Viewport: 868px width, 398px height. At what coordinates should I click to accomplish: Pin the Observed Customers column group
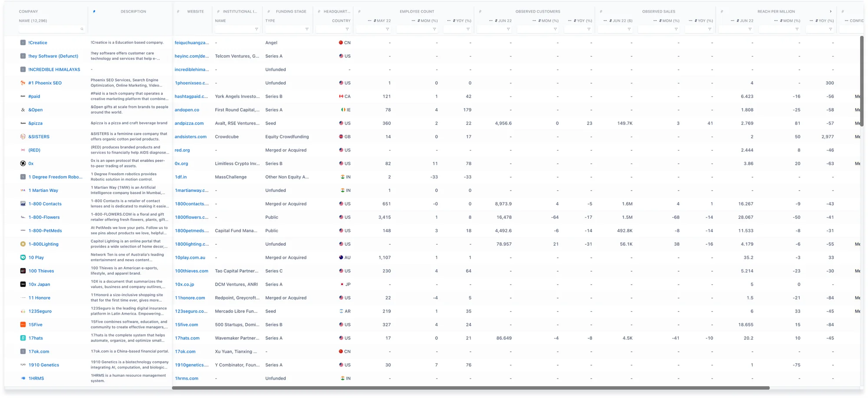pyautogui.click(x=480, y=12)
